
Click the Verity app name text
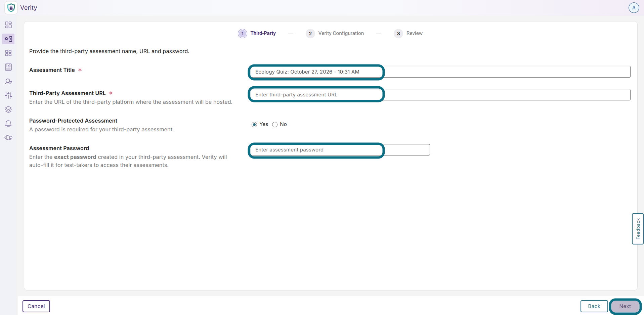pyautogui.click(x=29, y=8)
